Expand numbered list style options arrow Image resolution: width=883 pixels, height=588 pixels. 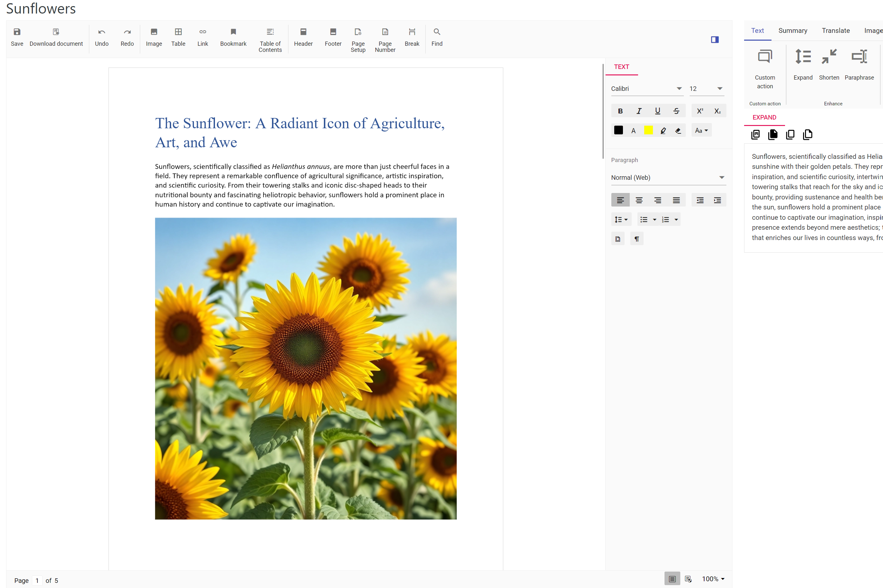[676, 219]
